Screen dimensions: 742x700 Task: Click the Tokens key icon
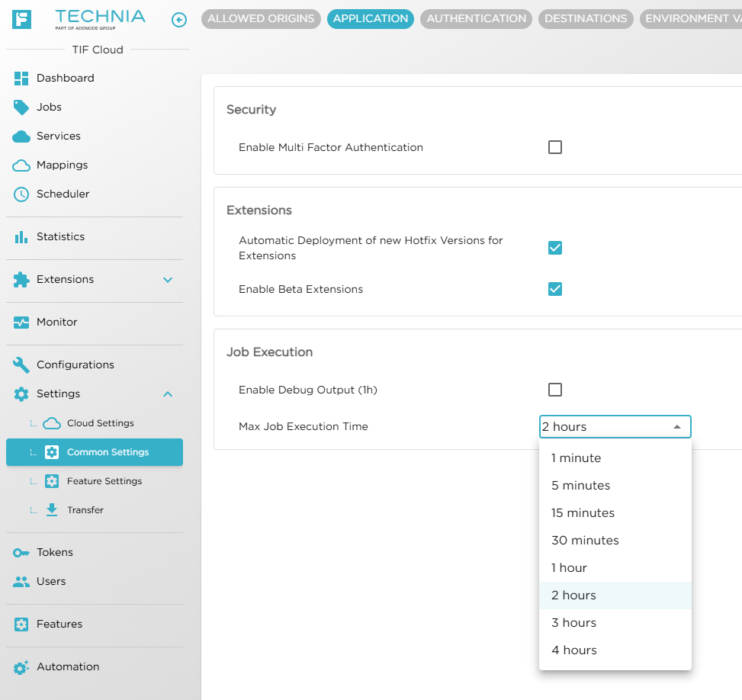(x=21, y=553)
